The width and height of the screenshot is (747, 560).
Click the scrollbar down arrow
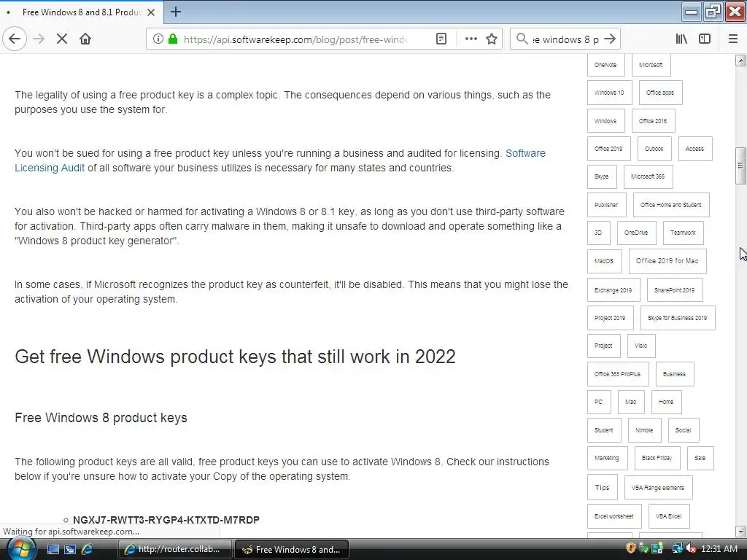pyautogui.click(x=740, y=531)
